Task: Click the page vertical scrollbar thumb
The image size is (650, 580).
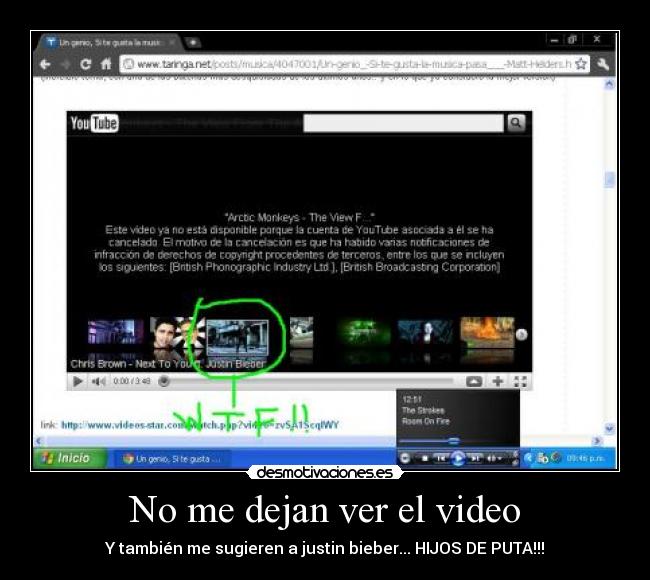Action: coord(609,180)
